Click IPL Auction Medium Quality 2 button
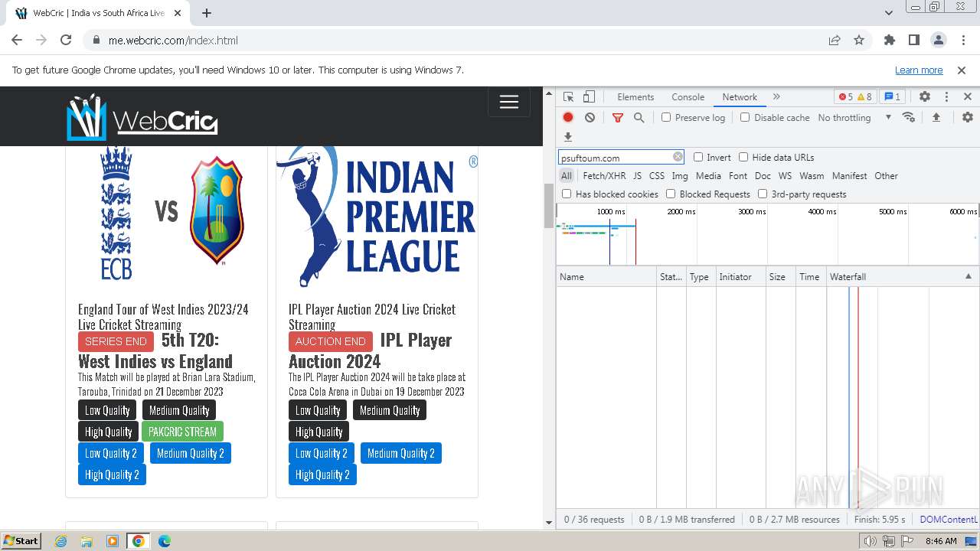Image resolution: width=980 pixels, height=551 pixels. 400,453
